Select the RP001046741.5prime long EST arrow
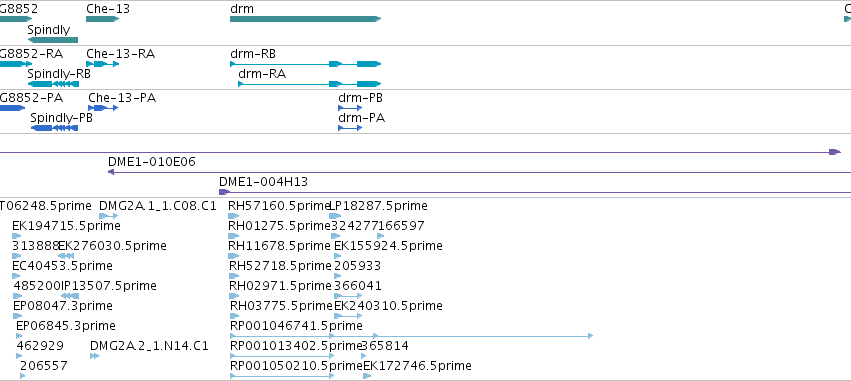This screenshot has width=851, height=381. pyautogui.click(x=411, y=336)
